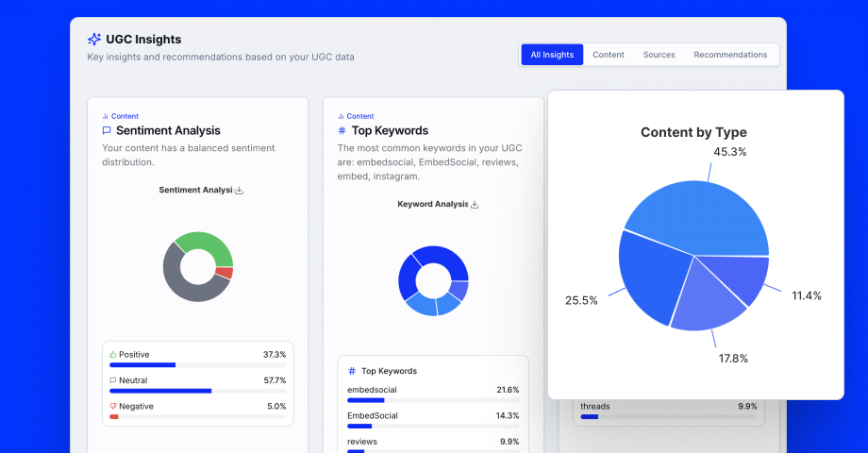868x453 pixels.
Task: Click the thumbs-down icon next to Negative
Action: tap(113, 407)
